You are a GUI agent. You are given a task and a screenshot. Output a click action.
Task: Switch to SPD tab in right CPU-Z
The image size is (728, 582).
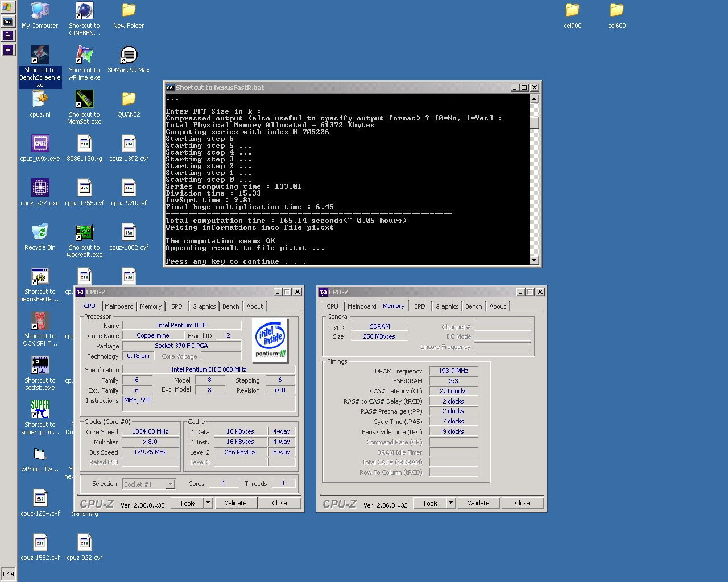coord(420,306)
